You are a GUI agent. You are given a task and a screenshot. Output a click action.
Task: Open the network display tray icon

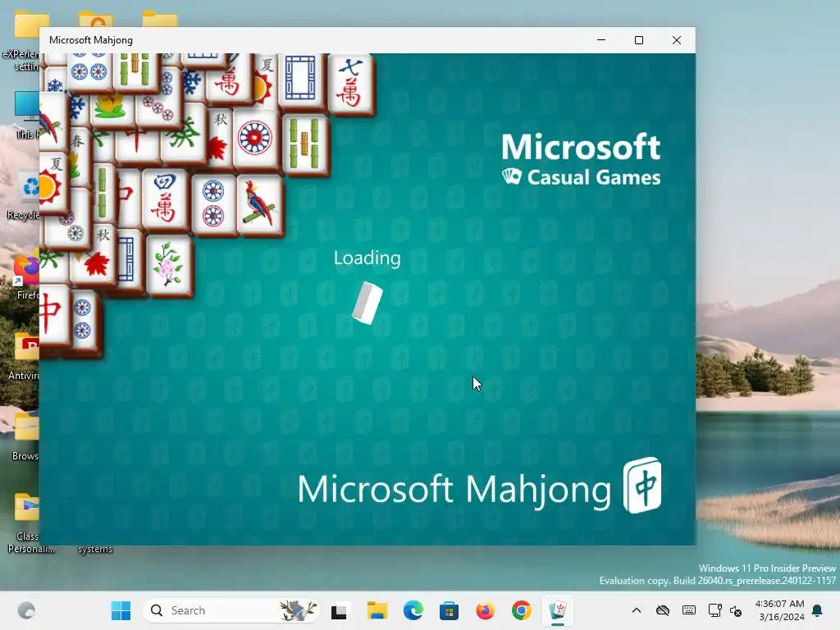(x=714, y=610)
